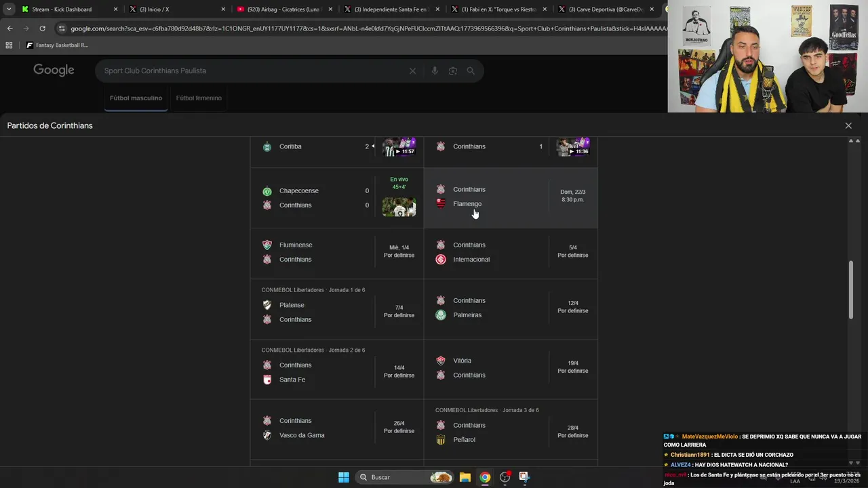Click the Peñarol team crest
The height and width of the screenshot is (488, 868).
[441, 440]
